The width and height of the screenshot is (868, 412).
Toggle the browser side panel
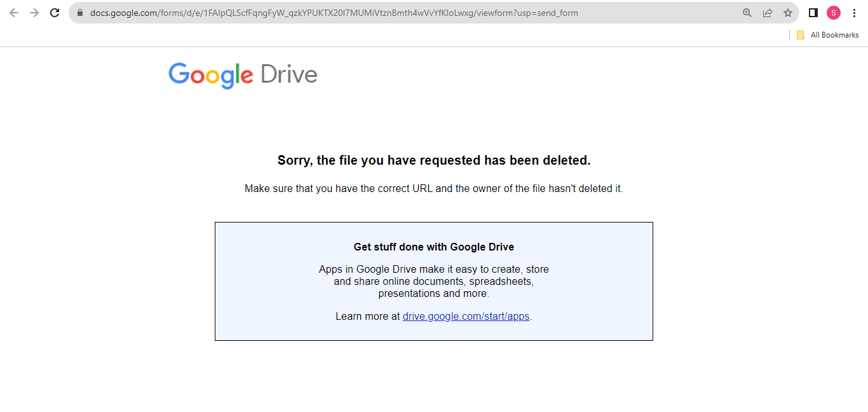pos(813,13)
